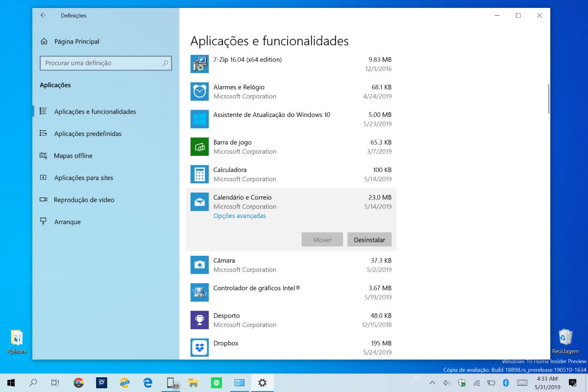Focus the Procurar uma definição search box
This screenshot has height=392, width=588.
[106, 63]
